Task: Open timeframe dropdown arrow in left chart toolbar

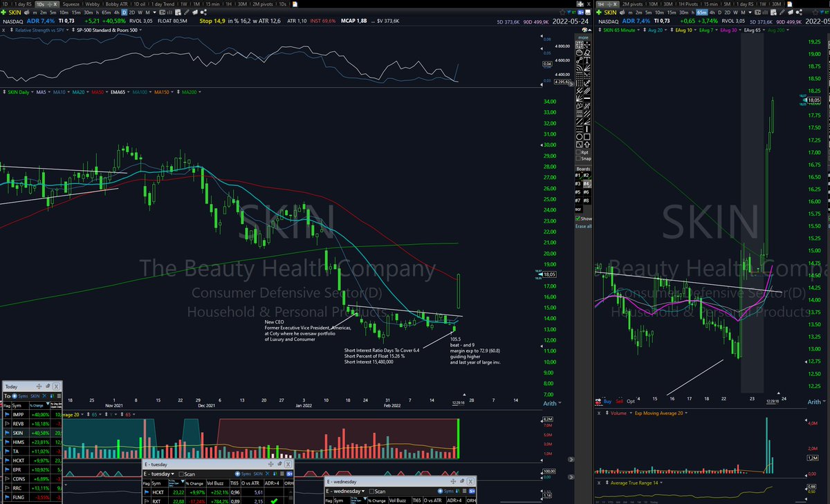Action: pyautogui.click(x=154, y=12)
